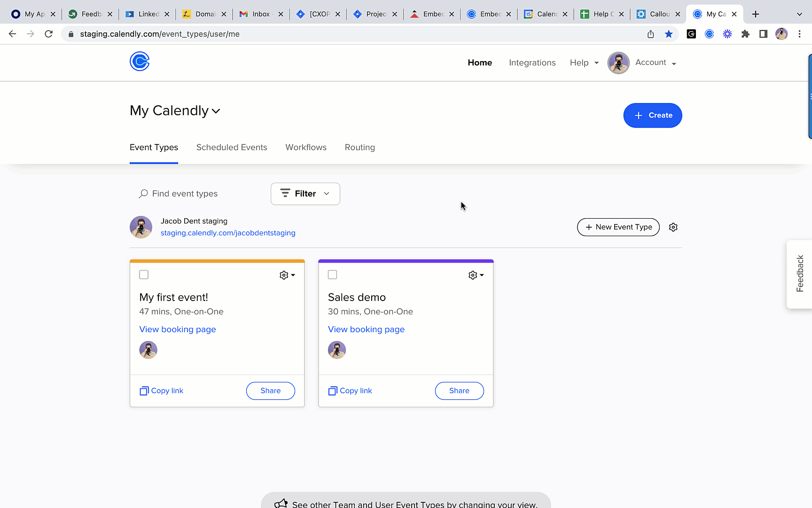Open Chrome's three-dot menu
This screenshot has height=508, width=812.
coord(799,34)
